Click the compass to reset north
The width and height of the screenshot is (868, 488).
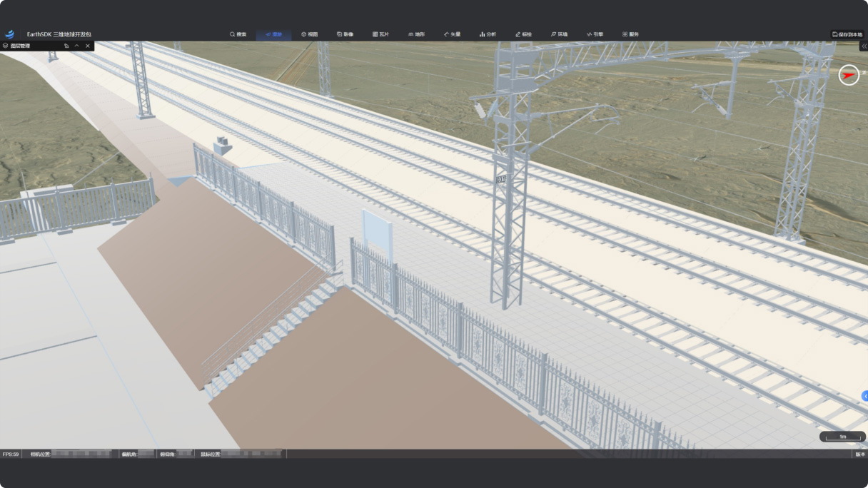848,75
